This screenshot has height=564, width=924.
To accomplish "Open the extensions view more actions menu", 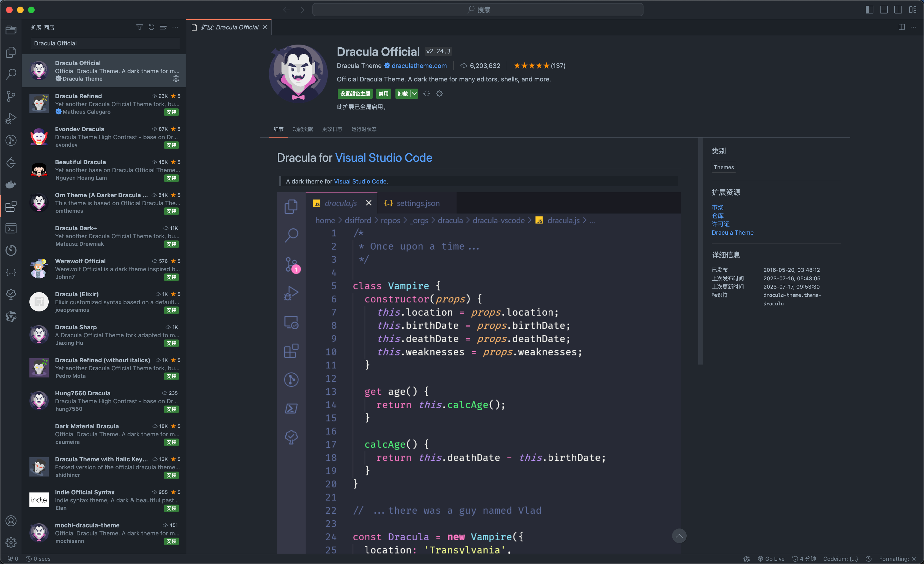I will click(175, 28).
